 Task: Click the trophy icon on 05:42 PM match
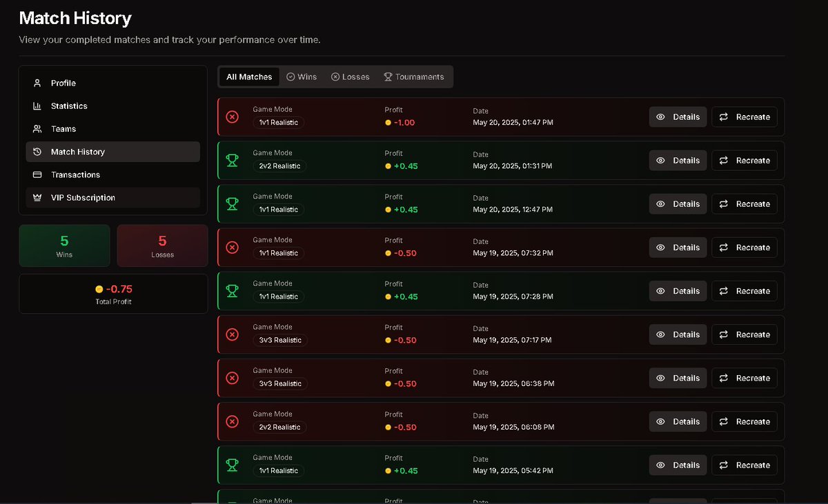coord(233,465)
